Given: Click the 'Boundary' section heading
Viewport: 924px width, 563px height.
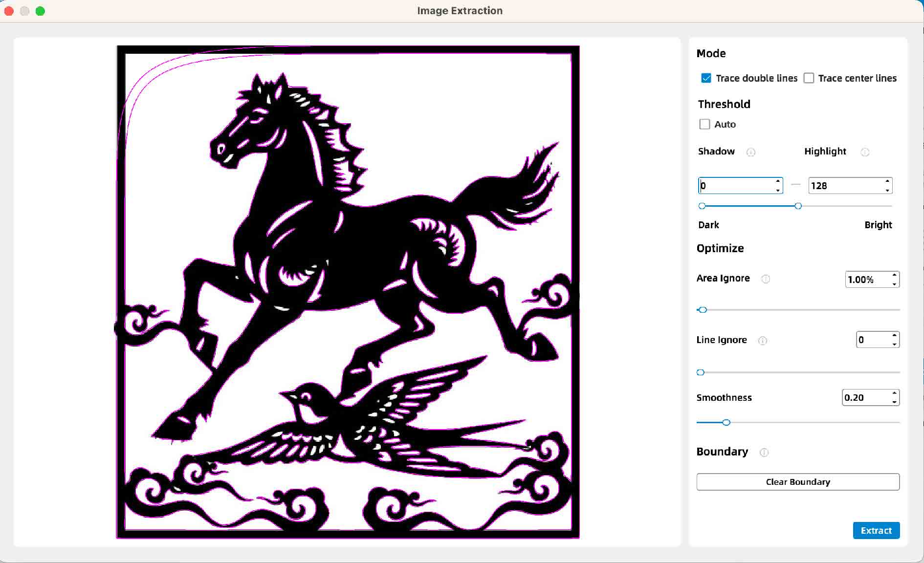Looking at the screenshot, I should pyautogui.click(x=722, y=452).
